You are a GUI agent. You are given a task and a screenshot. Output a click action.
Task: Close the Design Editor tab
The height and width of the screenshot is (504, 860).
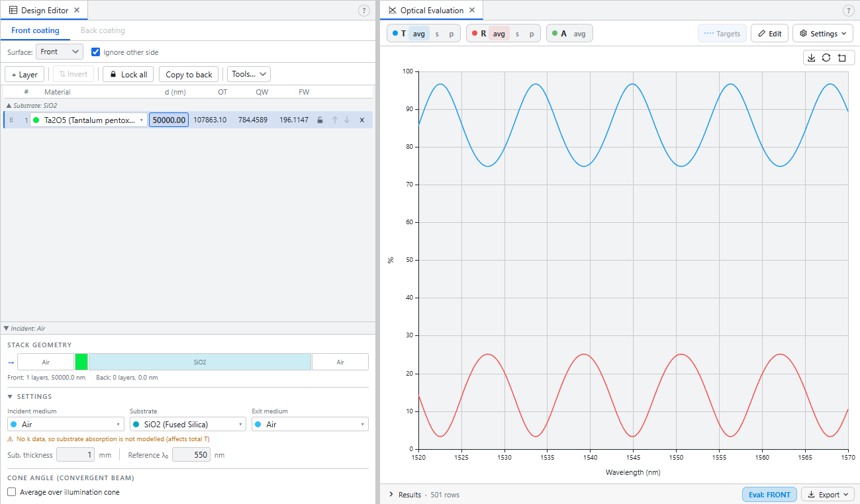[x=77, y=11]
